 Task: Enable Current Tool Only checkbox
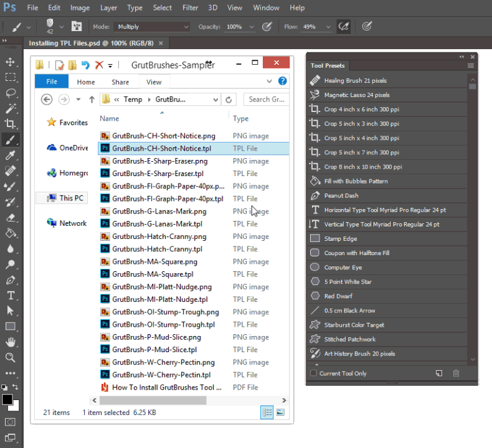(x=314, y=373)
